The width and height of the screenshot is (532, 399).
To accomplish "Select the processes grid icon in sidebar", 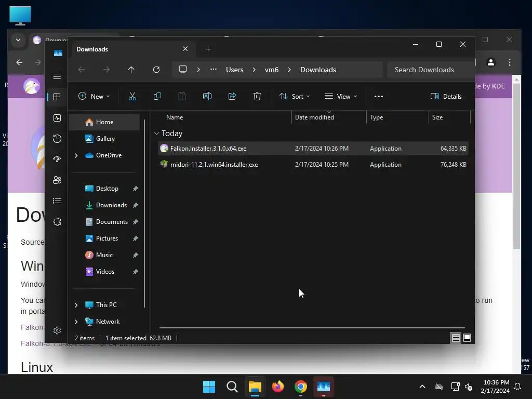I will coord(57,97).
